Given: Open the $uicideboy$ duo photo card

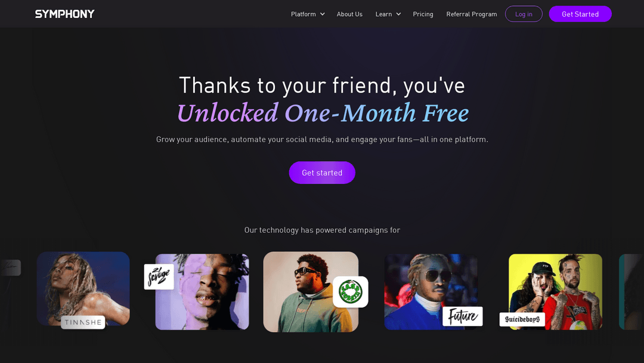Looking at the screenshot, I should (x=558, y=287).
